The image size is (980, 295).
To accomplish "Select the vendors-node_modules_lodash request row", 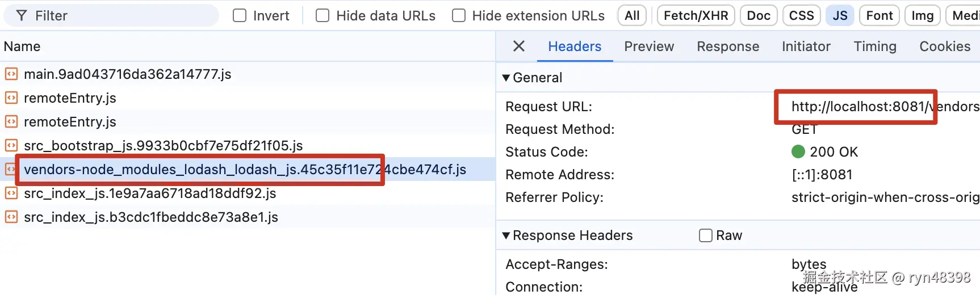I will pos(248,169).
